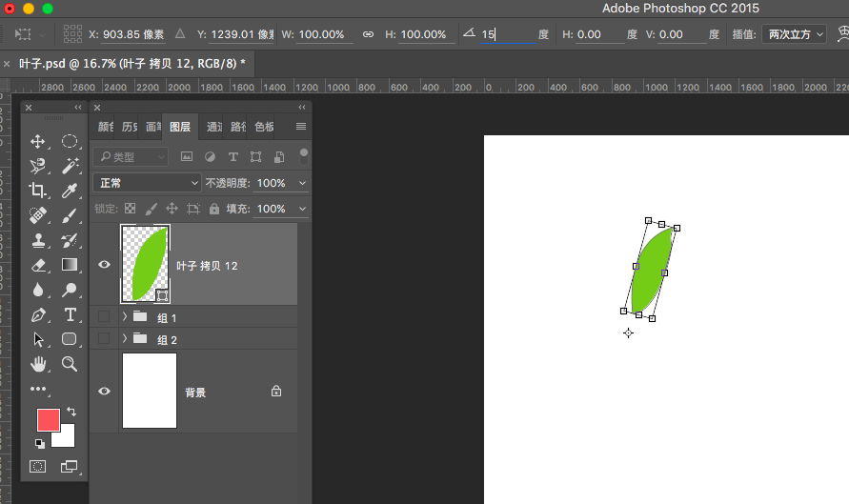849x504 pixels.
Task: Select the Clone Stamp tool
Action: 37,240
